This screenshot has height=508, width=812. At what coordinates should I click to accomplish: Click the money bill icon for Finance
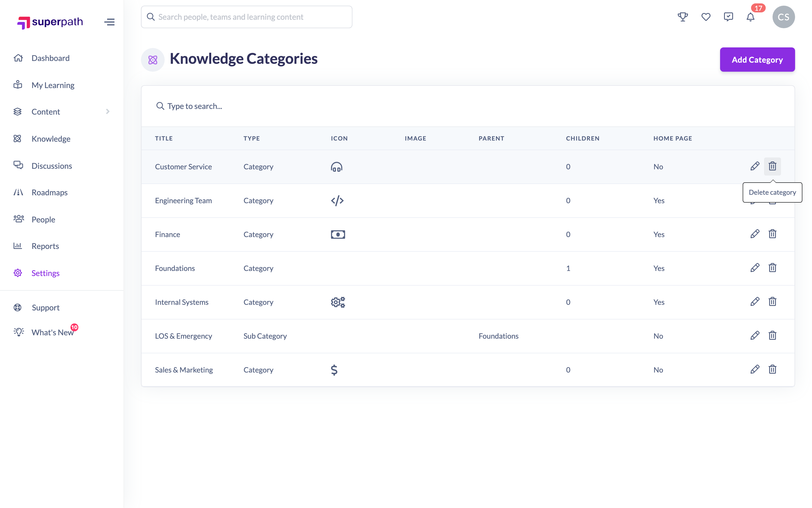point(338,235)
